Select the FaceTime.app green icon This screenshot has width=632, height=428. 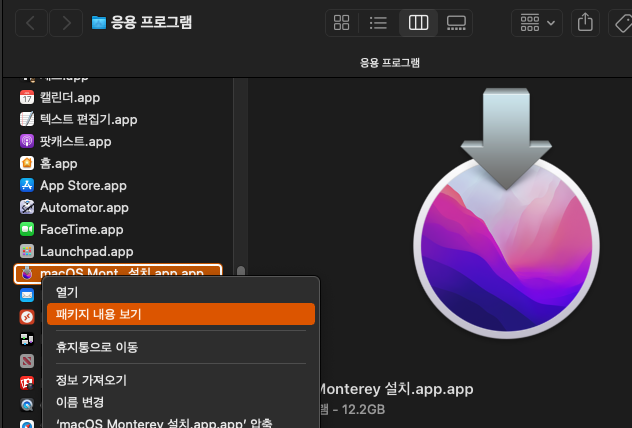27,229
